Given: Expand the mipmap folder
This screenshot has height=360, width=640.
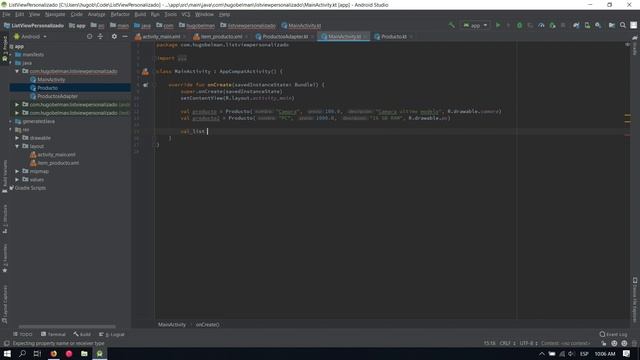Looking at the screenshot, I should tap(17, 171).
